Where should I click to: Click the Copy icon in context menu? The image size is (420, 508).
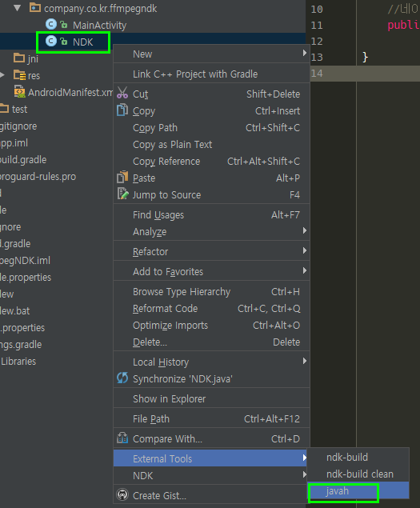click(x=122, y=110)
